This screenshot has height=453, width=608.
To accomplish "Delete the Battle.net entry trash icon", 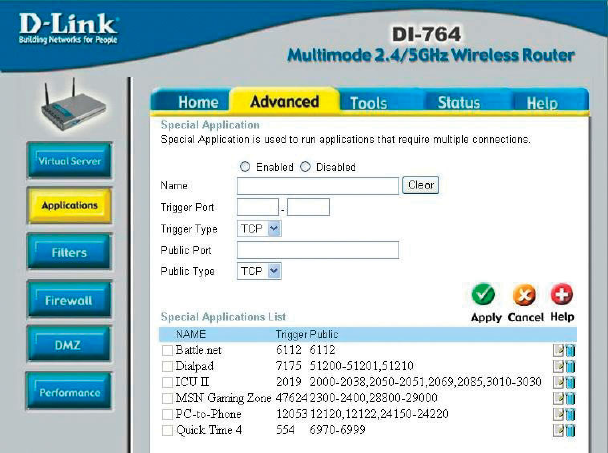I will (x=570, y=350).
